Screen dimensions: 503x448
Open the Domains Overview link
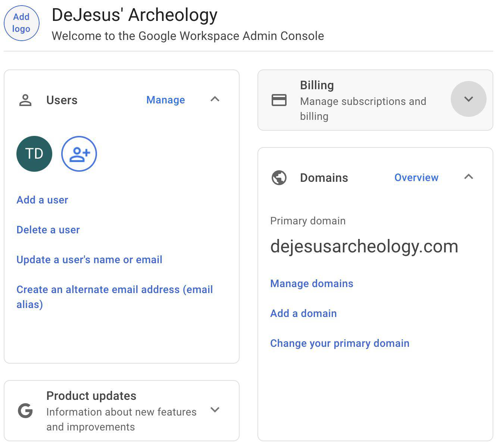pos(416,178)
